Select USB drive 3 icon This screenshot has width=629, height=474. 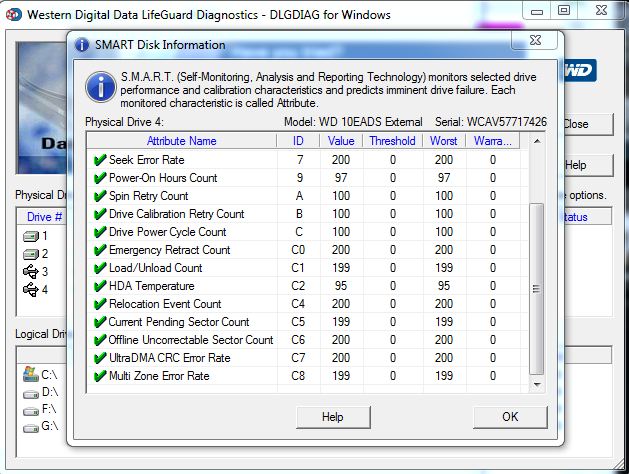[31, 271]
